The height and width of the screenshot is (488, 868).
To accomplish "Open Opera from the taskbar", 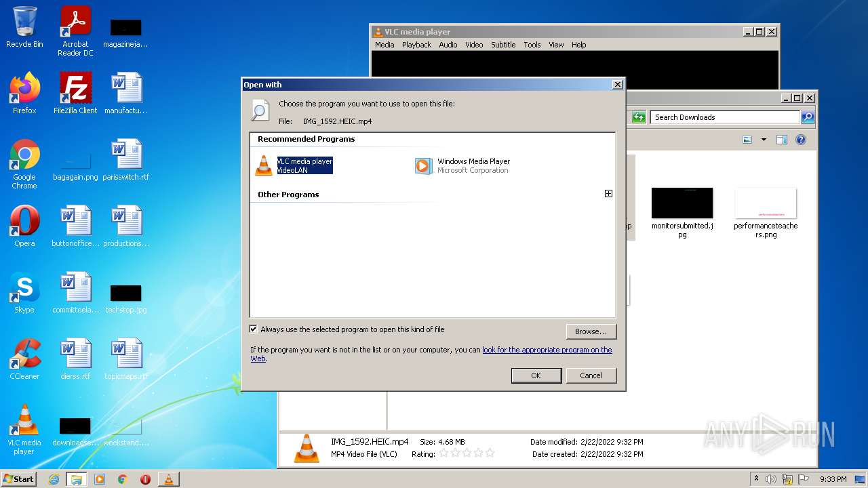I will click(145, 479).
